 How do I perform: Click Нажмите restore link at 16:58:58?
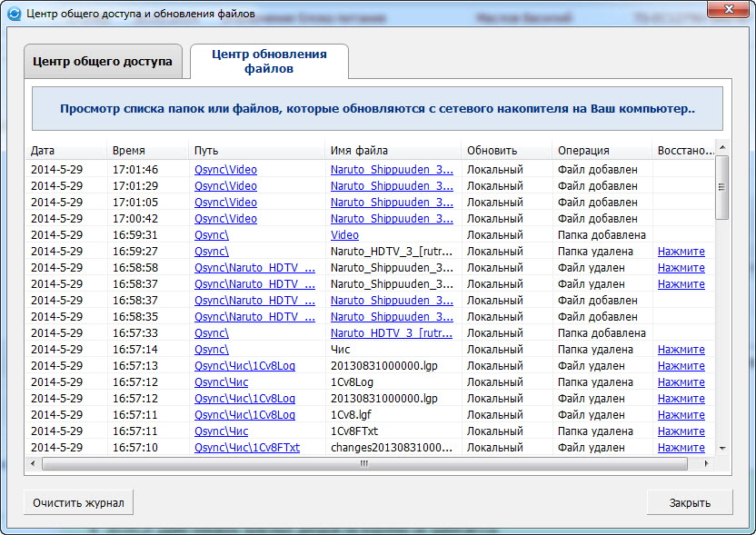click(x=681, y=268)
